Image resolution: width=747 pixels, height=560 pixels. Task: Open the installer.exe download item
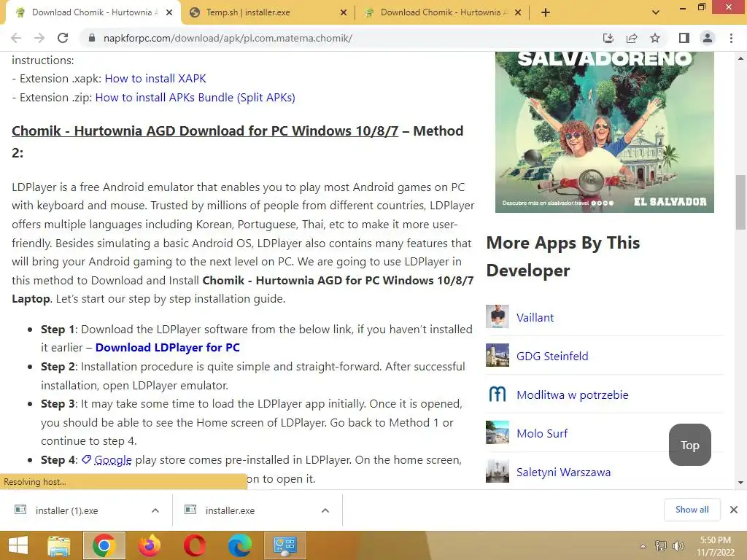(230, 510)
